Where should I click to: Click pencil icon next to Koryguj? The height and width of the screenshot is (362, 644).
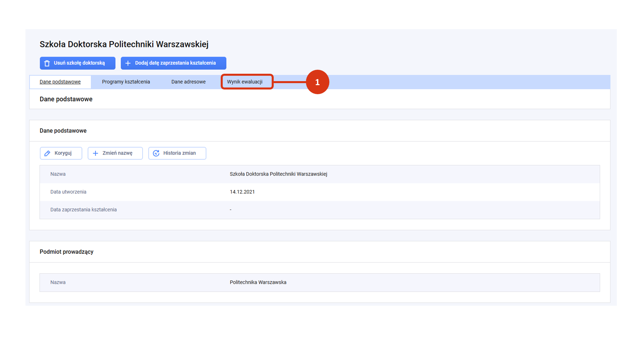point(47,153)
